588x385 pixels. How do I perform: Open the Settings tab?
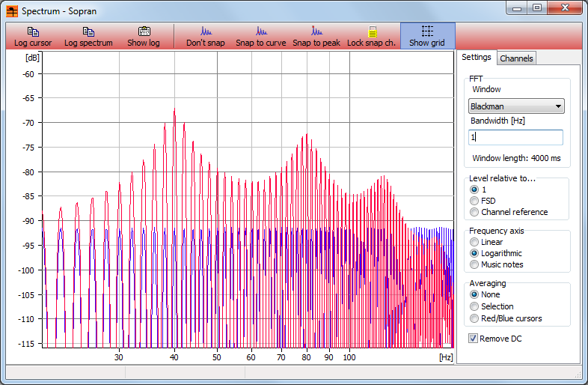[476, 58]
